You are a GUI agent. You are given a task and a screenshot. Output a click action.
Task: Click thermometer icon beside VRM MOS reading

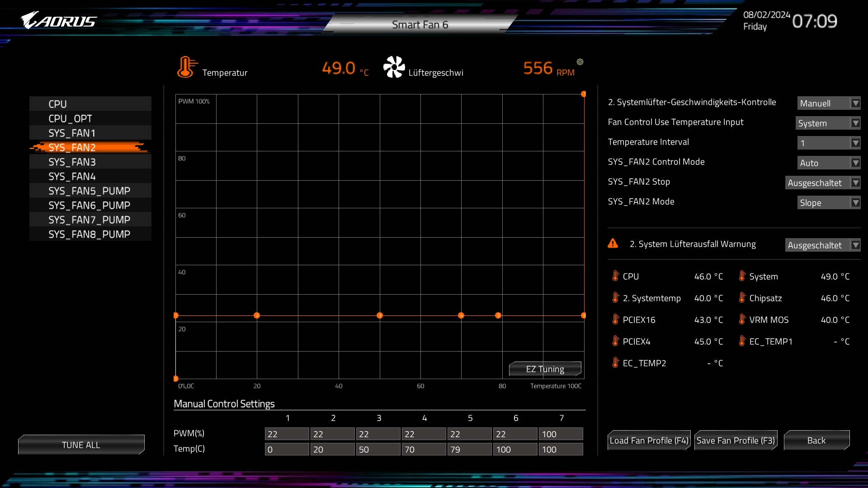742,319
